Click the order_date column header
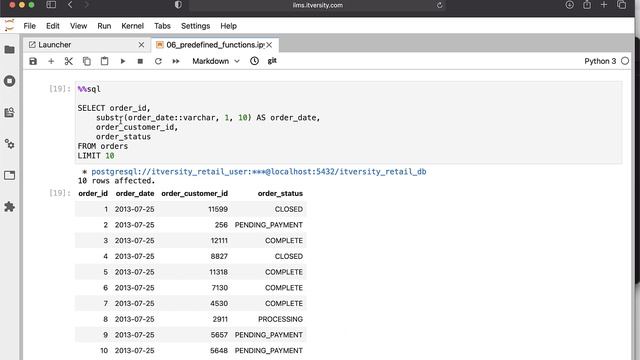This screenshot has width=640, height=360. coord(135,193)
